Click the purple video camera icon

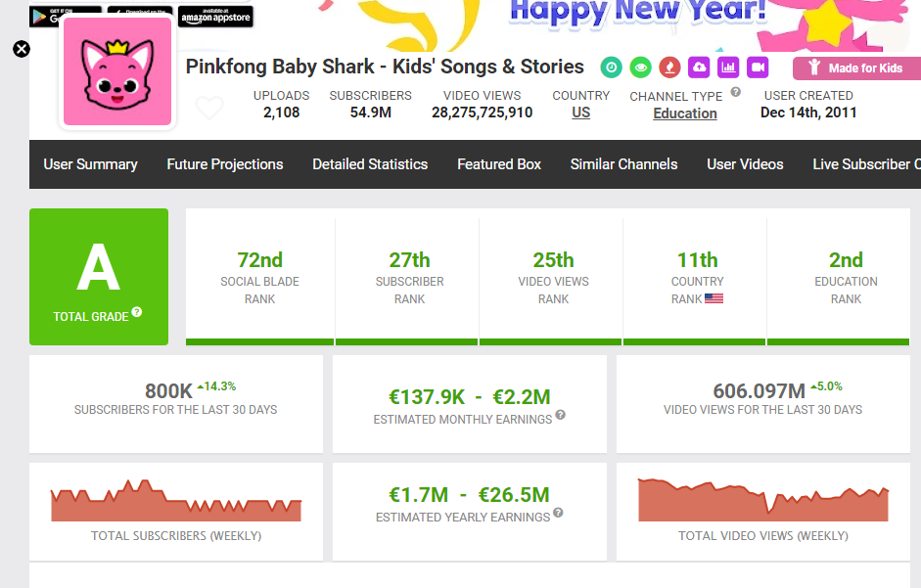[x=758, y=68]
